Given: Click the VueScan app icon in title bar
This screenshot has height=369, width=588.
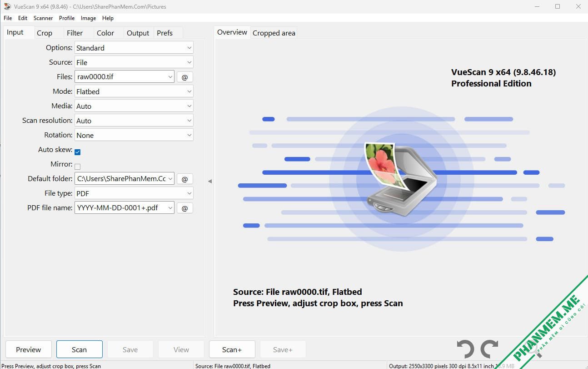Looking at the screenshot, I should [7, 6].
